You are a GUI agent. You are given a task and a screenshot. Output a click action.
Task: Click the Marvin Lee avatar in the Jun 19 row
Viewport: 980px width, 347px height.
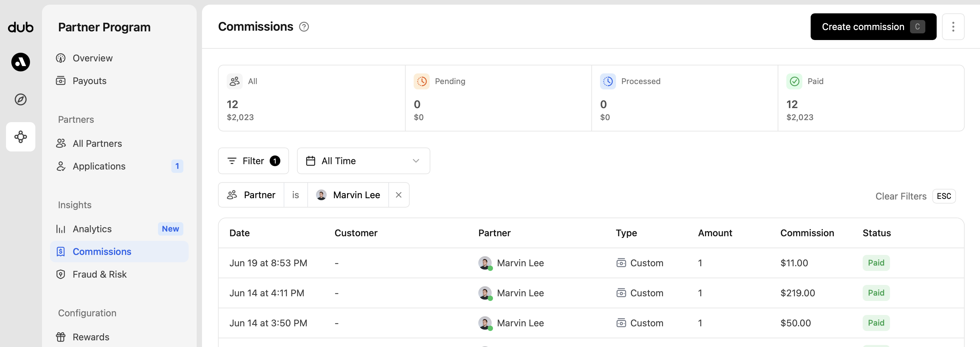[485, 263]
